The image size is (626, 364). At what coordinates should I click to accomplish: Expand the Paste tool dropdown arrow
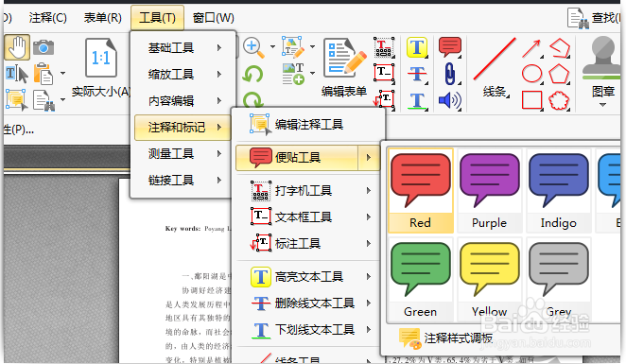tap(62, 74)
